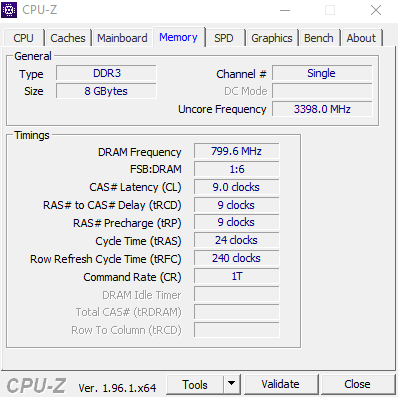Click the Uncore Frequency label
Screen dimensions: 398x397
point(222,109)
